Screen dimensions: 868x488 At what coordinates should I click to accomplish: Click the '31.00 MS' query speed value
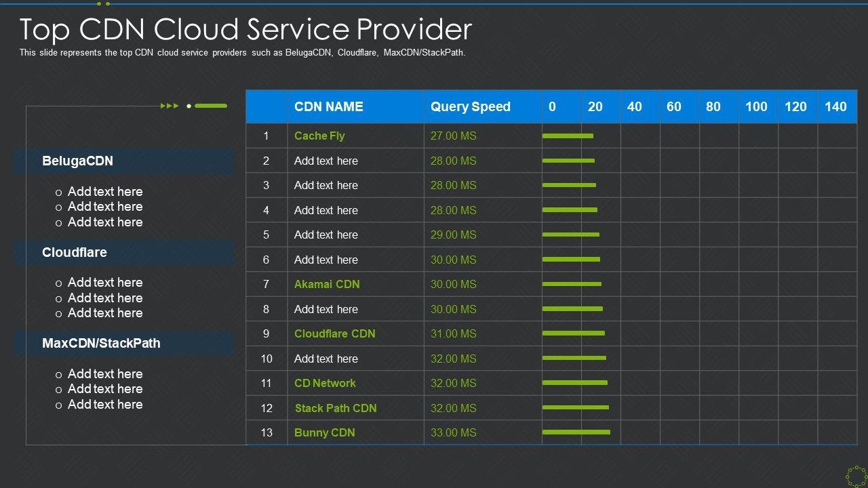click(x=454, y=333)
